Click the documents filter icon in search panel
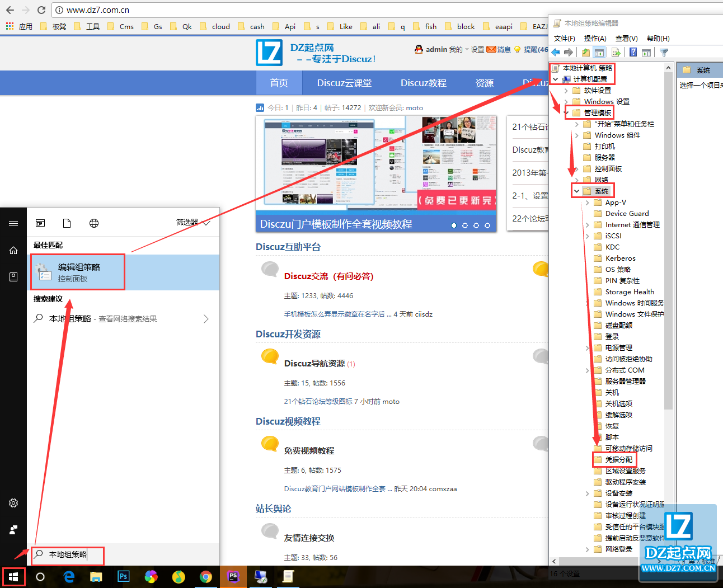 tap(67, 223)
